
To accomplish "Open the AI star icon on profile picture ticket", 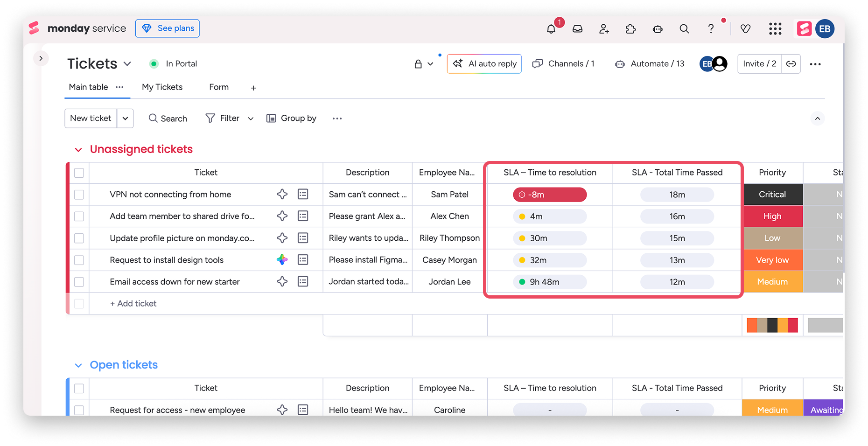I will pos(282,238).
